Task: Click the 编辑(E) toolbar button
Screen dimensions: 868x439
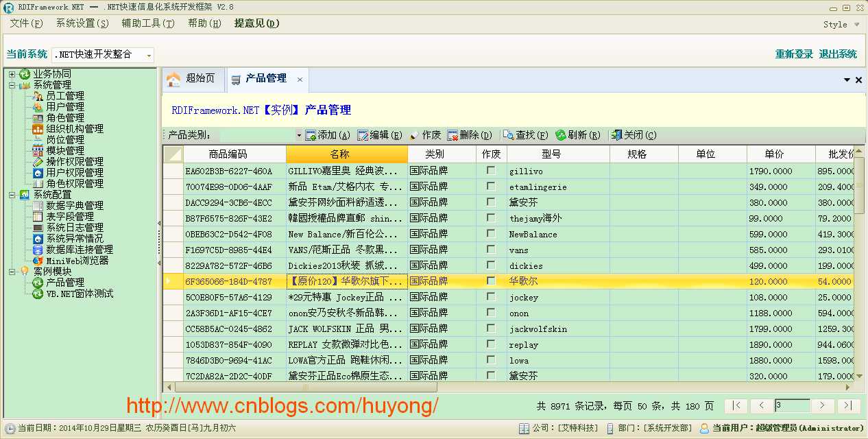Action: pyautogui.click(x=380, y=135)
